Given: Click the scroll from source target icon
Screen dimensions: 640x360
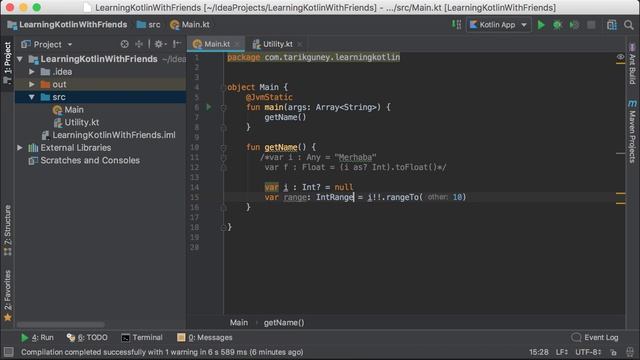Looking at the screenshot, I should point(124,44).
